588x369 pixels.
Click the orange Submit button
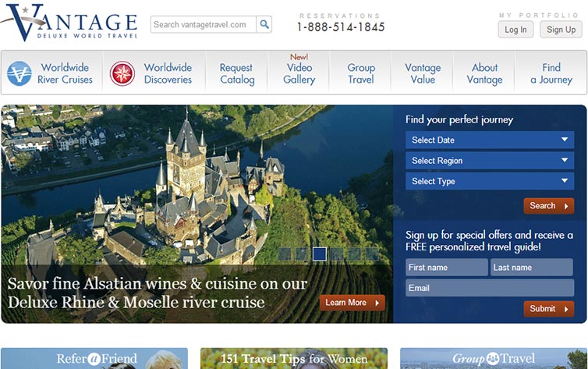pos(549,309)
